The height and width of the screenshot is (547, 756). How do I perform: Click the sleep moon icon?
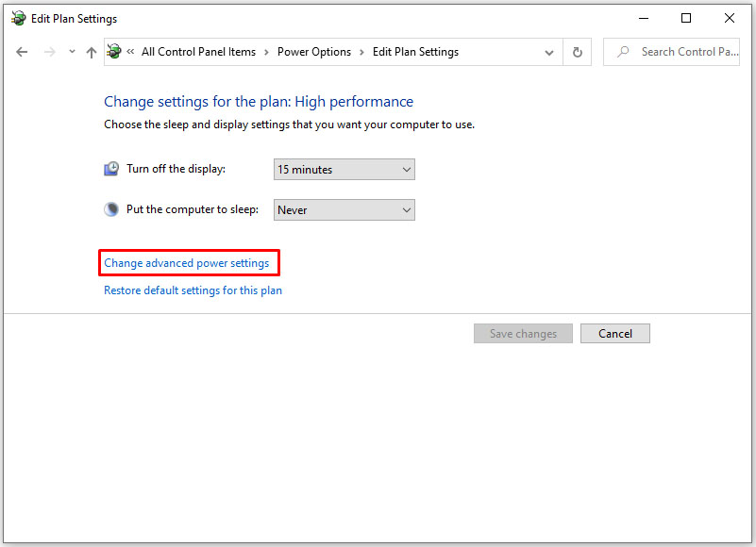click(111, 209)
